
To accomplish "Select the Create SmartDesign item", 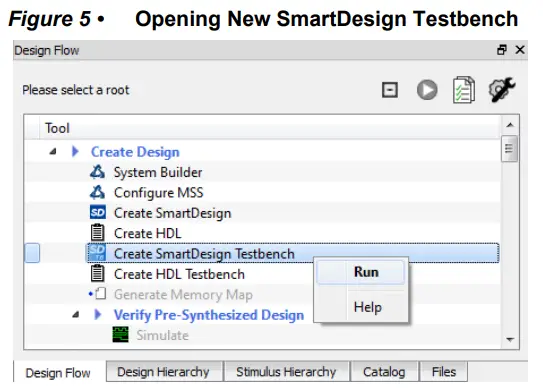I will point(172,213).
